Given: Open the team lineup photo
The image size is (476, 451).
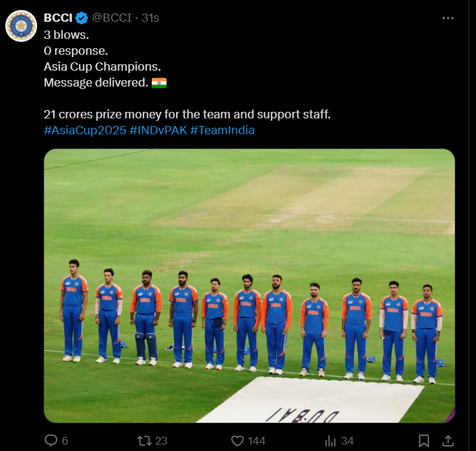Looking at the screenshot, I should [x=249, y=286].
